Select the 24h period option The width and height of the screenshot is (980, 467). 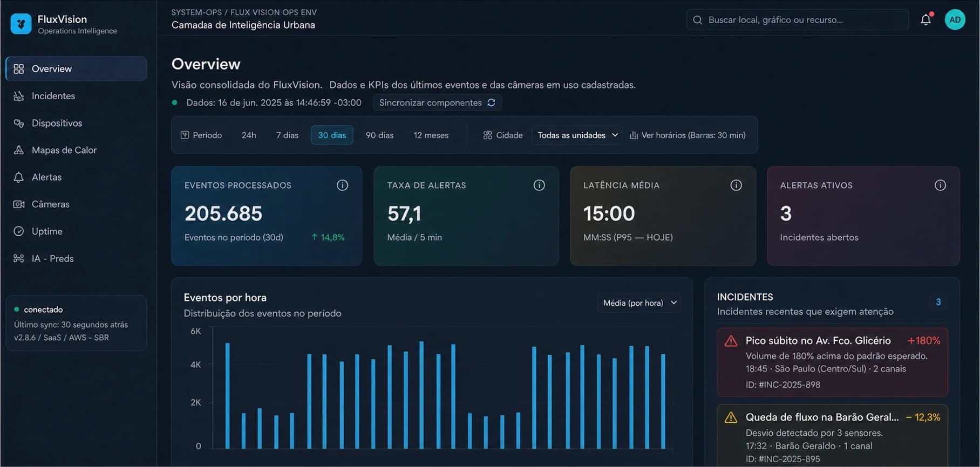(249, 135)
